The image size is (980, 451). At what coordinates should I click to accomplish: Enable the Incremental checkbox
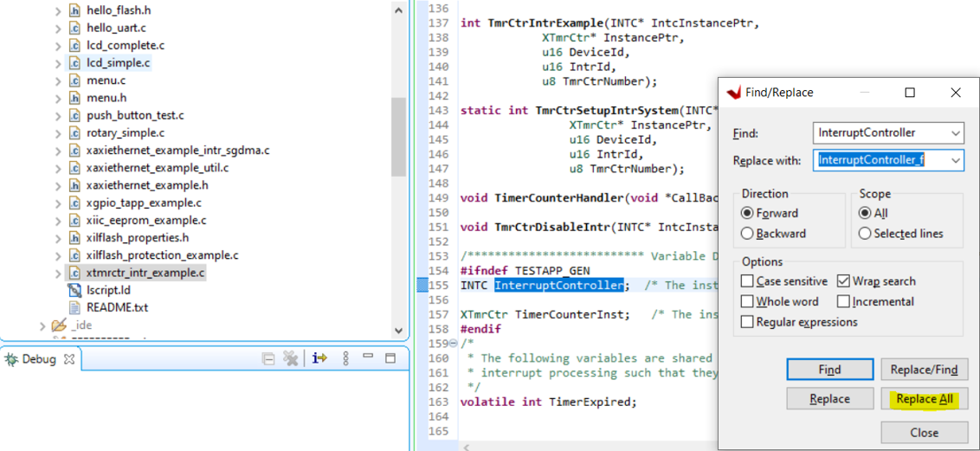(x=843, y=302)
